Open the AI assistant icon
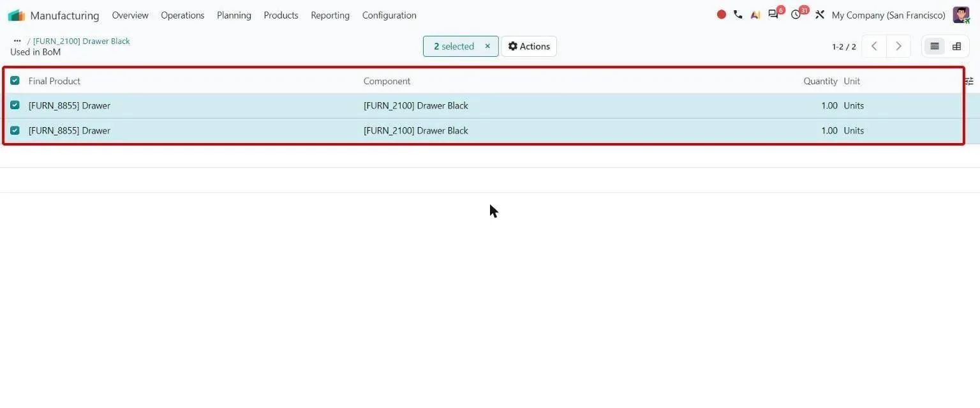Screen dimensions: 980x408 [x=755, y=15]
